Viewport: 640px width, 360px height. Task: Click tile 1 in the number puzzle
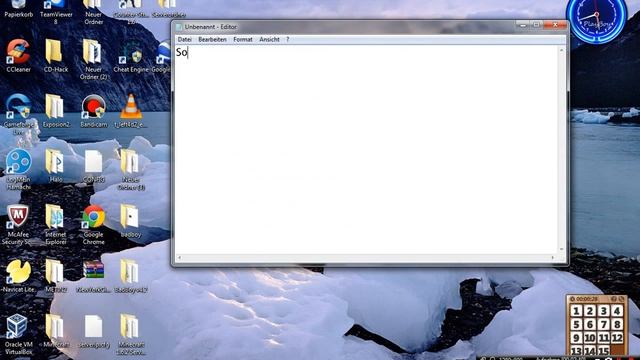[x=576, y=311]
